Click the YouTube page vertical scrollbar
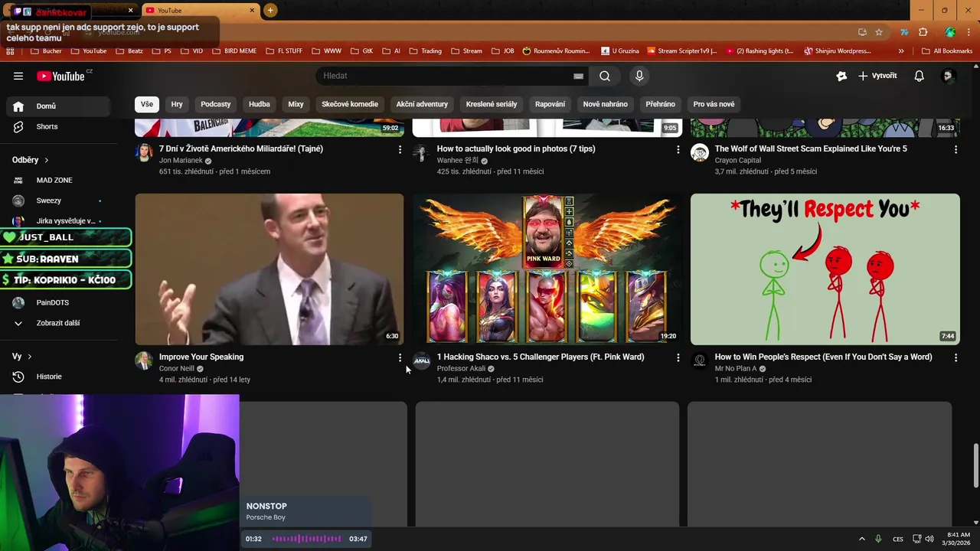980x551 pixels. pyautogui.click(x=975, y=465)
